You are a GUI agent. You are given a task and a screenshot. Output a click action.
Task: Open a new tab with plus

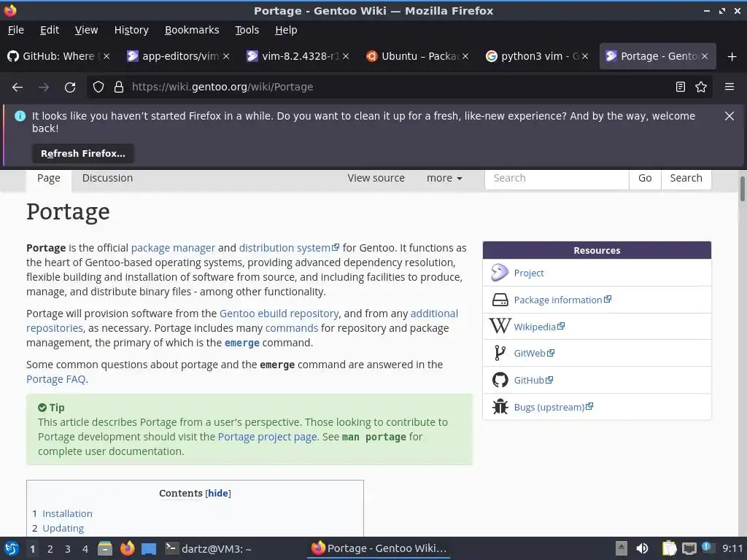(732, 57)
